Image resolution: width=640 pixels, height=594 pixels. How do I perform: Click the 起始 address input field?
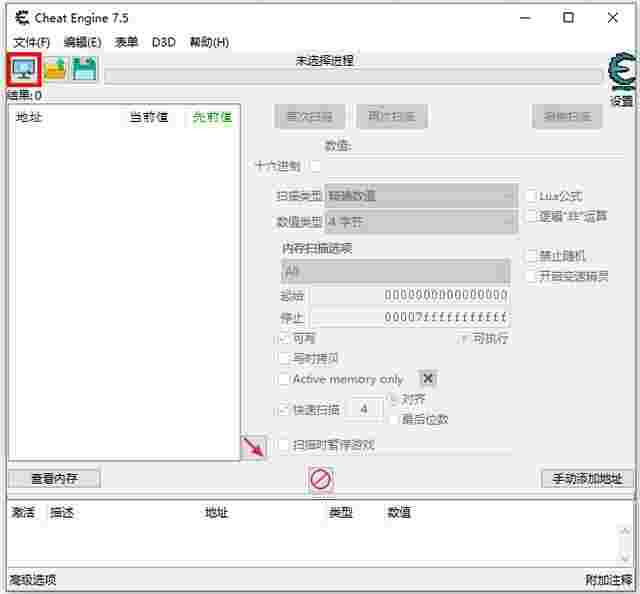pos(410,295)
